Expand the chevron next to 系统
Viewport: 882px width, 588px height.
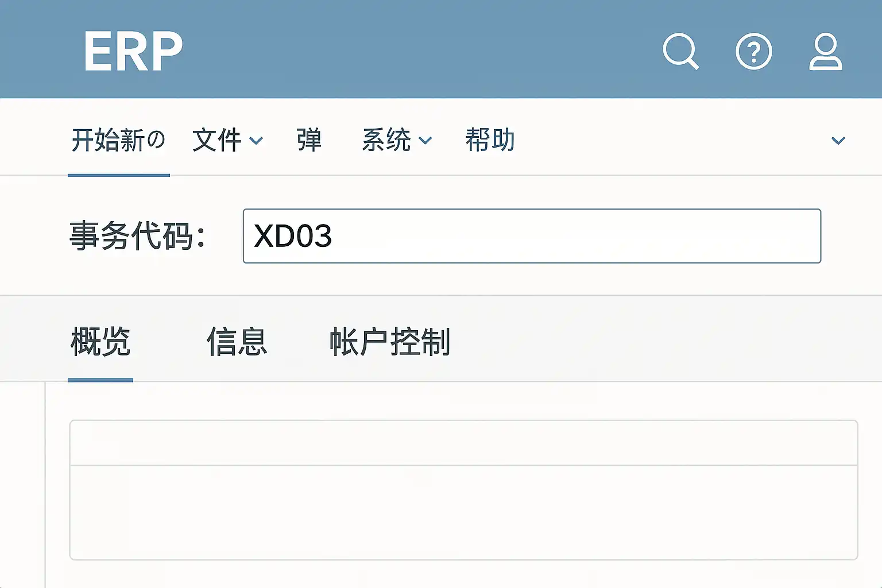(x=425, y=141)
